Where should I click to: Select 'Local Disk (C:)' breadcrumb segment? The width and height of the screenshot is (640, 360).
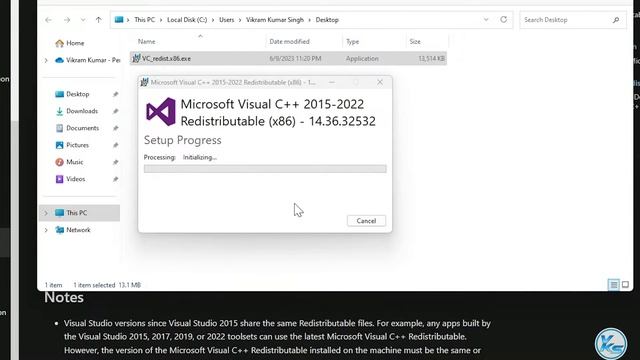187,20
